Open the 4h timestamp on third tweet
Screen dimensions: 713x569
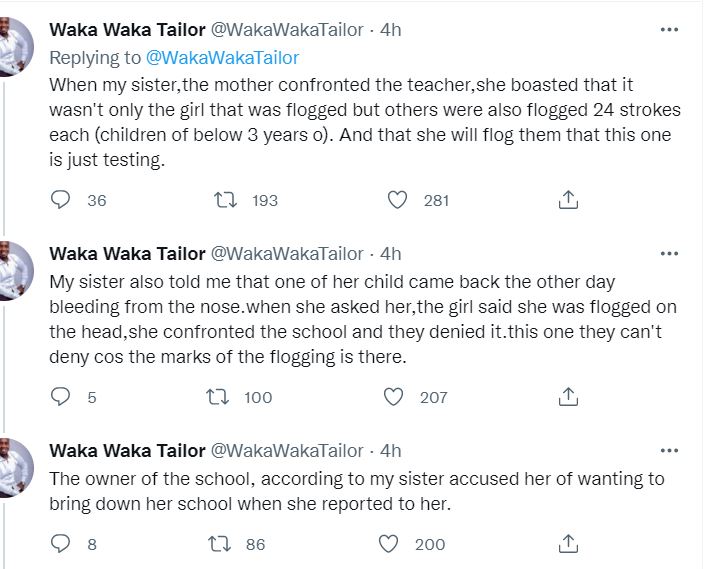391,451
